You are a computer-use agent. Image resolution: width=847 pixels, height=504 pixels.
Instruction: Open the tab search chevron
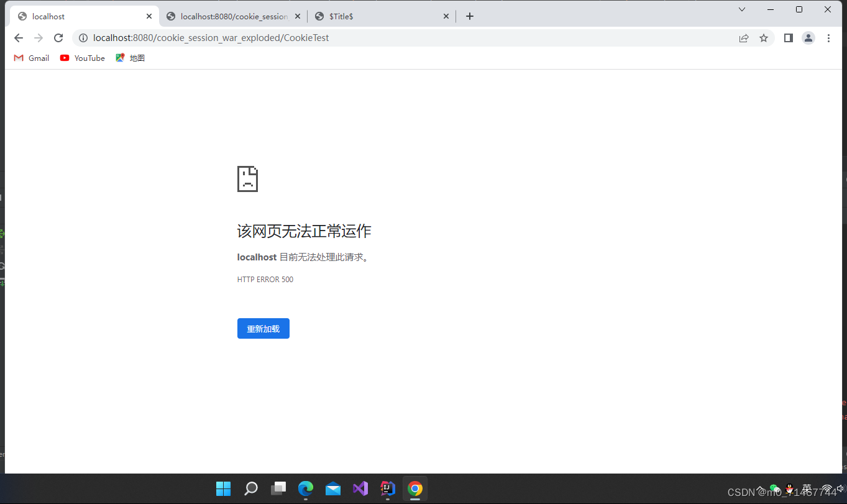pos(742,9)
